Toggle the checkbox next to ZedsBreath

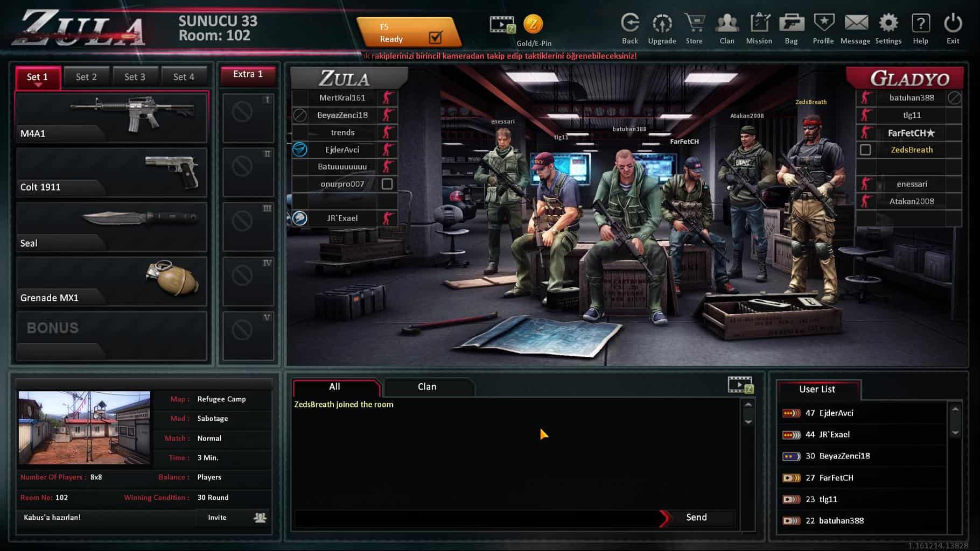865,150
